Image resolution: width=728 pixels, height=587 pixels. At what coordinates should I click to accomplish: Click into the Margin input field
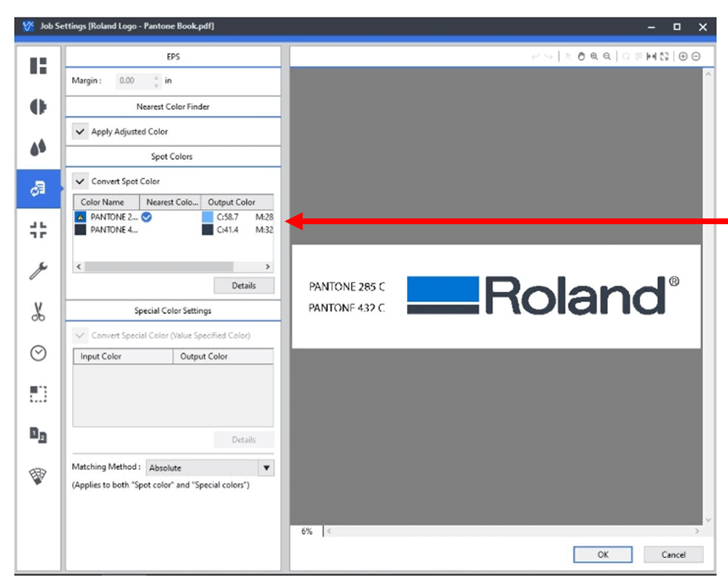click(x=135, y=81)
